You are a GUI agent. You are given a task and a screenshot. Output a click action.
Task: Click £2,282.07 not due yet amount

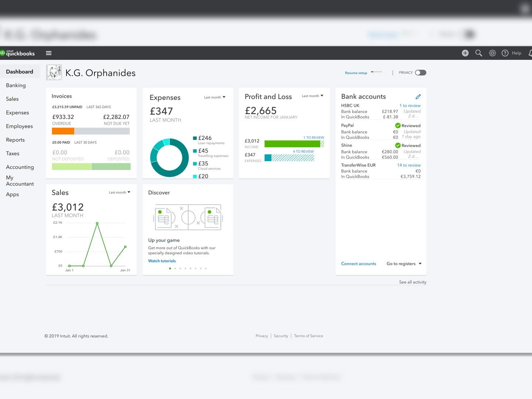116,117
